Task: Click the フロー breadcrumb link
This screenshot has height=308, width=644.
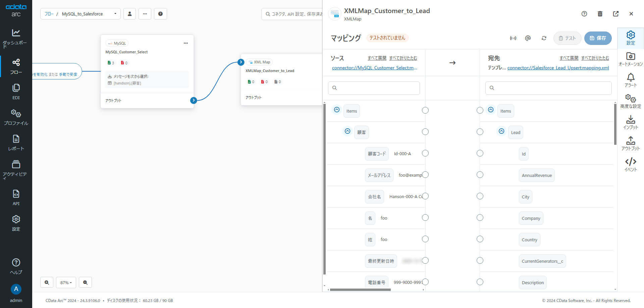Action: (x=49, y=14)
